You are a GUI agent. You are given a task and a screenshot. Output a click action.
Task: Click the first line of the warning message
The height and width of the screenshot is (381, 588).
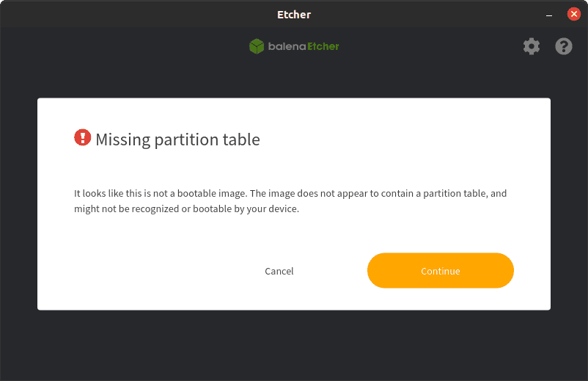point(290,194)
